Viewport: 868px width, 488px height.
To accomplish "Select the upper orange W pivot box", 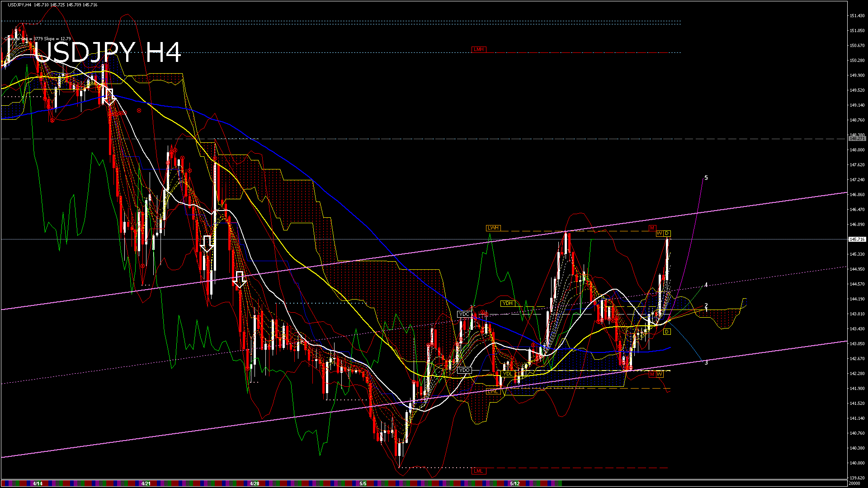I will pyautogui.click(x=660, y=233).
